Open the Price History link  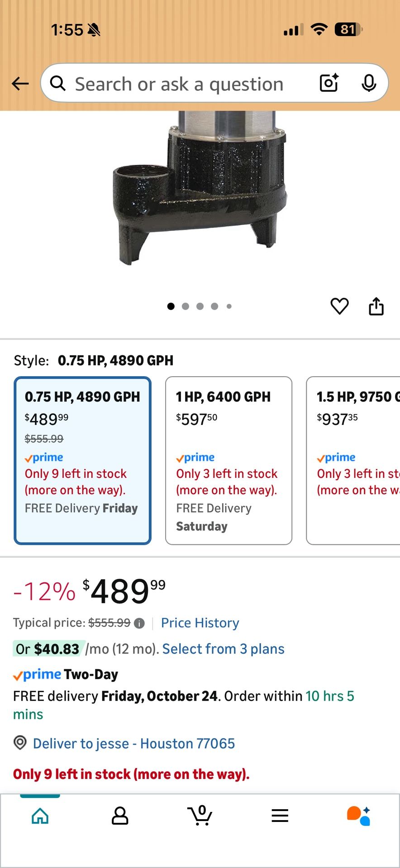click(200, 623)
